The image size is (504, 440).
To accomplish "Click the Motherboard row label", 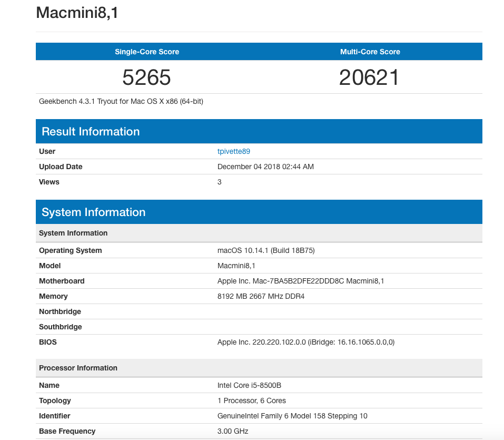I will click(62, 281).
